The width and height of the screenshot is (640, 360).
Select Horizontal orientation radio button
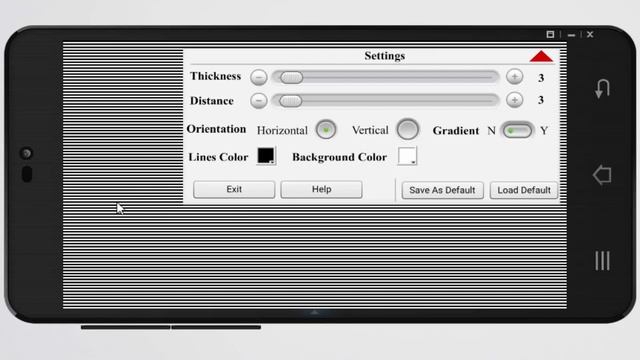click(x=326, y=130)
